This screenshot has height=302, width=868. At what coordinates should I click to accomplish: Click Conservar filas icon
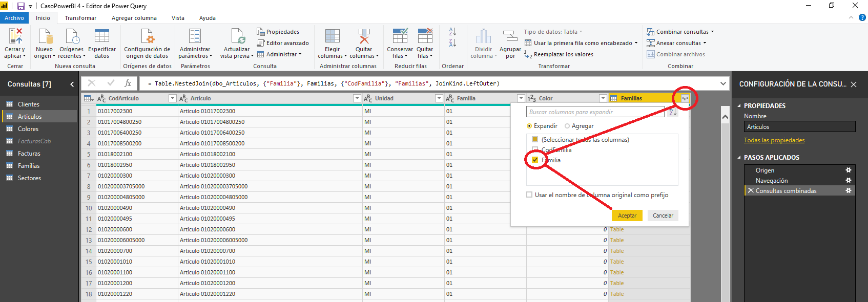pyautogui.click(x=400, y=37)
